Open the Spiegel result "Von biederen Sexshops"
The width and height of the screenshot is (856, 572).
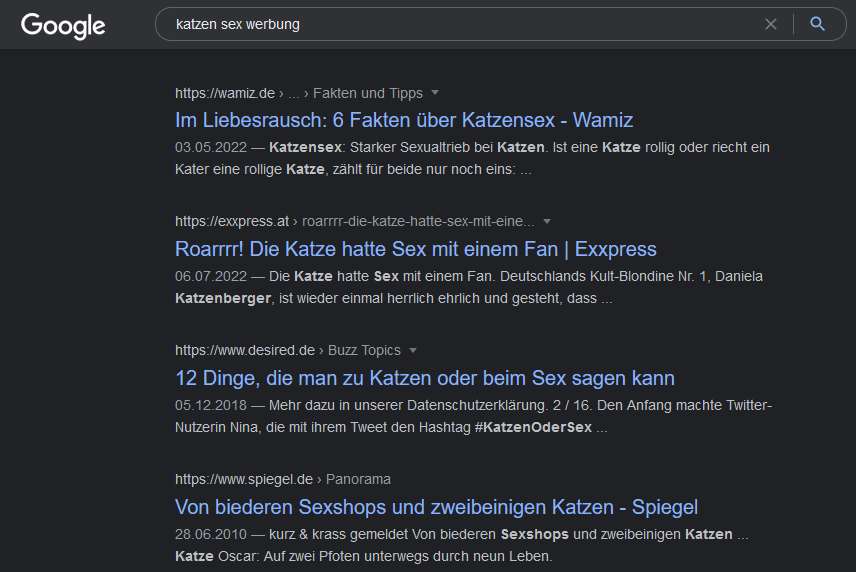436,507
